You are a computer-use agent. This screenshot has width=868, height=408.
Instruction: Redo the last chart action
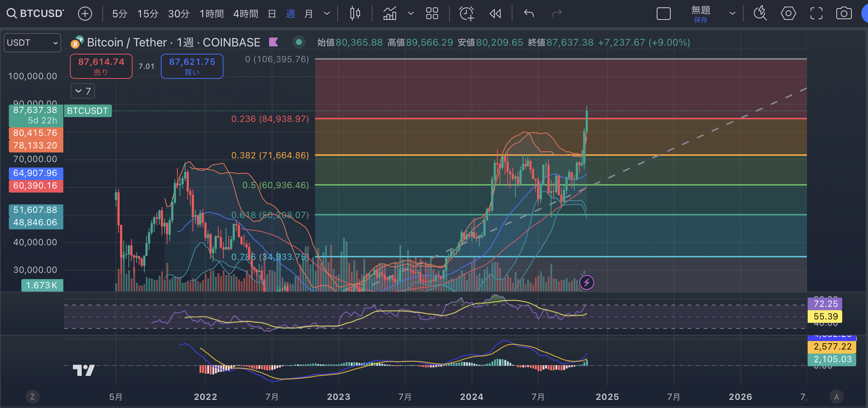(x=557, y=14)
